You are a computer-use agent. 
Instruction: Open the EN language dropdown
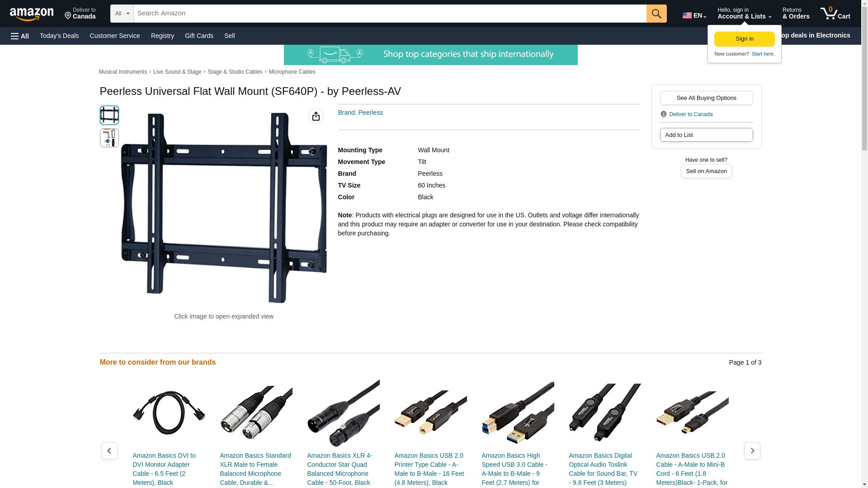694,14
